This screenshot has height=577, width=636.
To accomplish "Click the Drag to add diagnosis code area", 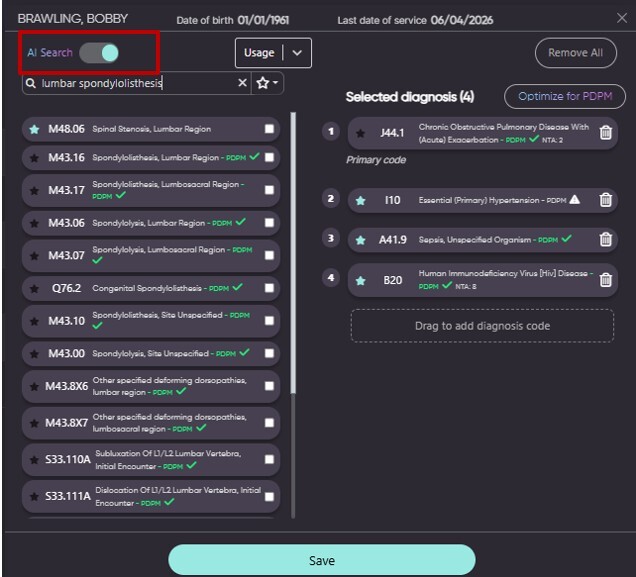I will (482, 326).
